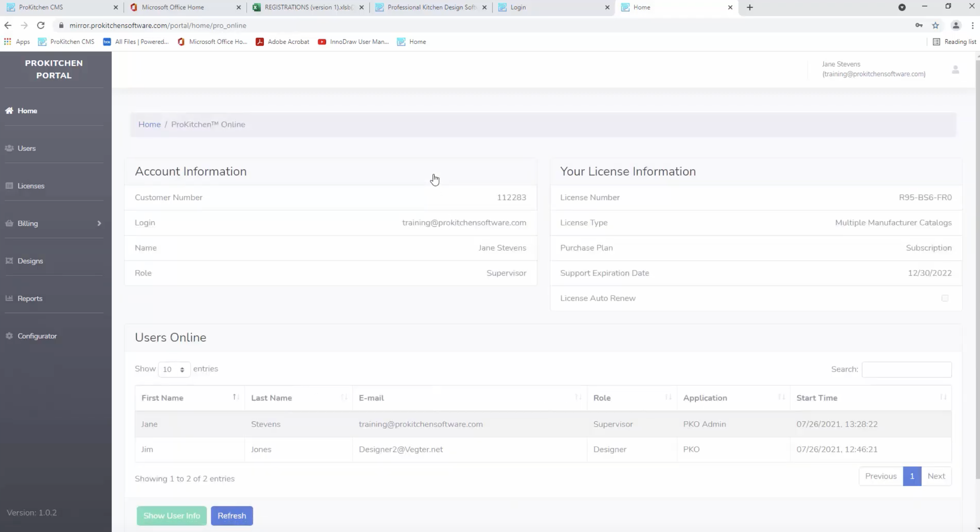
Task: Open the Chrome profile icon
Action: point(956,25)
